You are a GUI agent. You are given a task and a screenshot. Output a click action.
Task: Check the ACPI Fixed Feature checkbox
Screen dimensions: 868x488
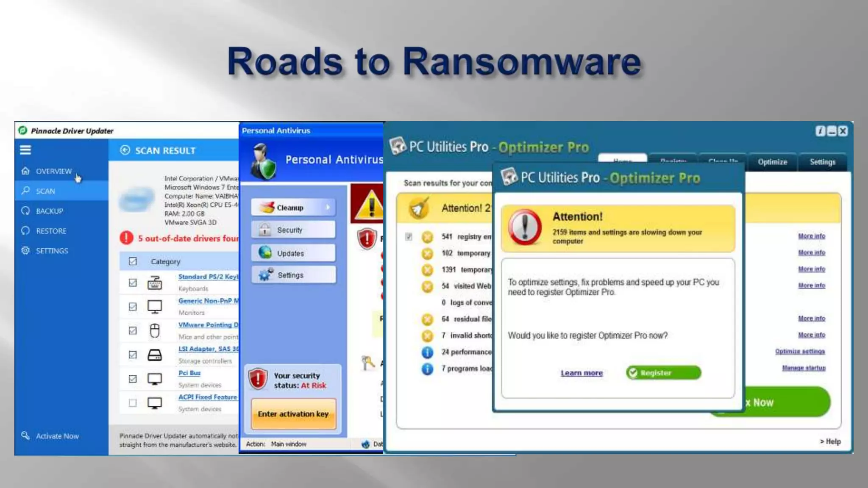[x=133, y=402]
